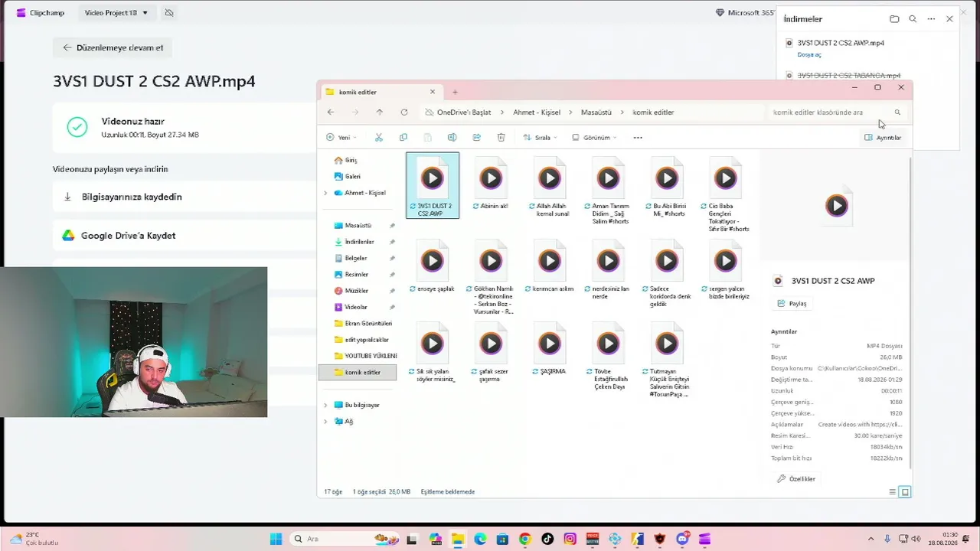Expand Ahmet - Kişisel in navigation tree
980x551 pixels.
325,193
